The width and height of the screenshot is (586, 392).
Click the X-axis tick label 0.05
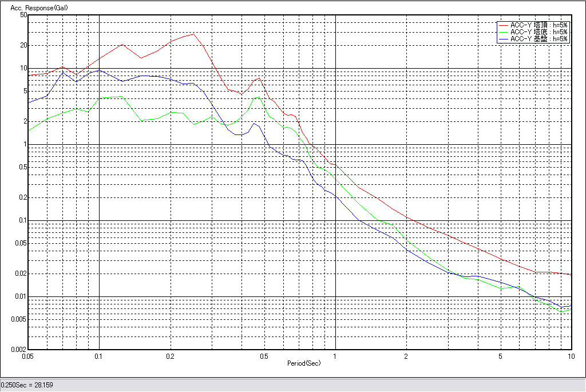(x=27, y=356)
